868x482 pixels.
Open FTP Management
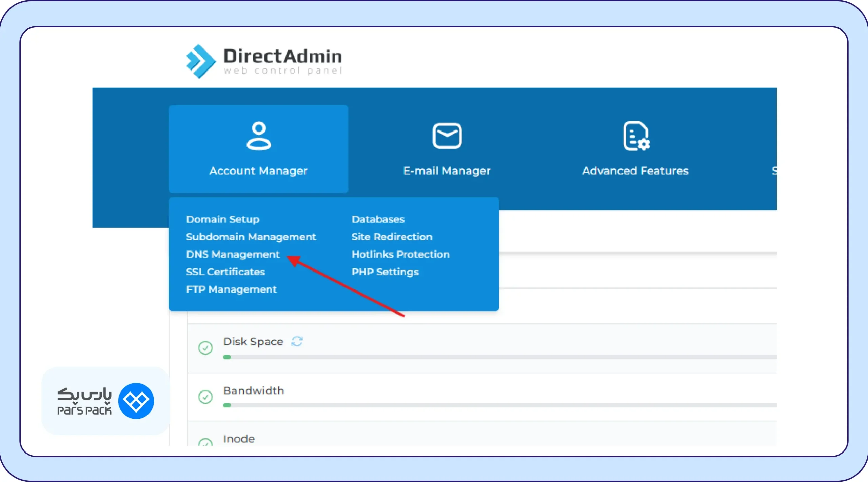(231, 289)
